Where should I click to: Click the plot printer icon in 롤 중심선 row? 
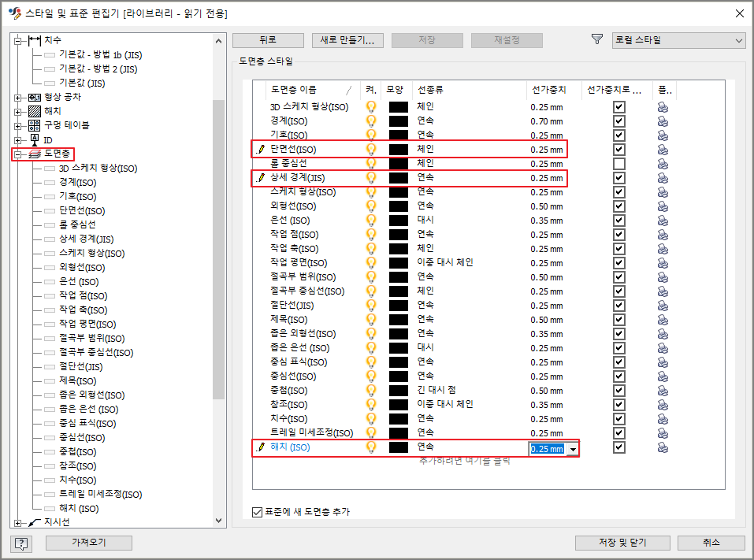click(x=663, y=164)
